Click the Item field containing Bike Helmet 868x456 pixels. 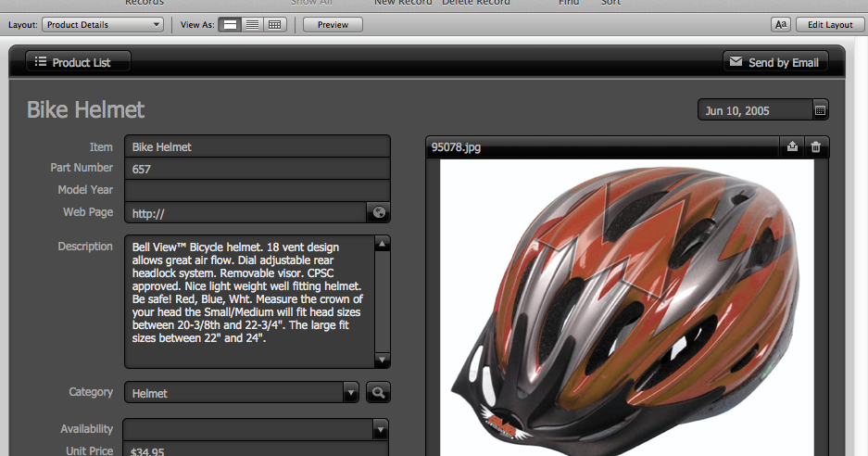258,146
